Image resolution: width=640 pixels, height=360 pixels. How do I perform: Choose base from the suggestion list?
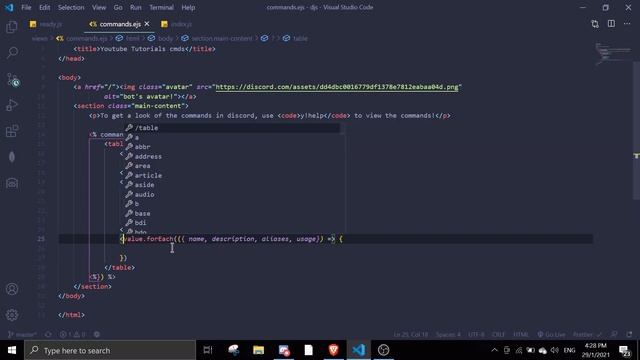(x=232, y=213)
